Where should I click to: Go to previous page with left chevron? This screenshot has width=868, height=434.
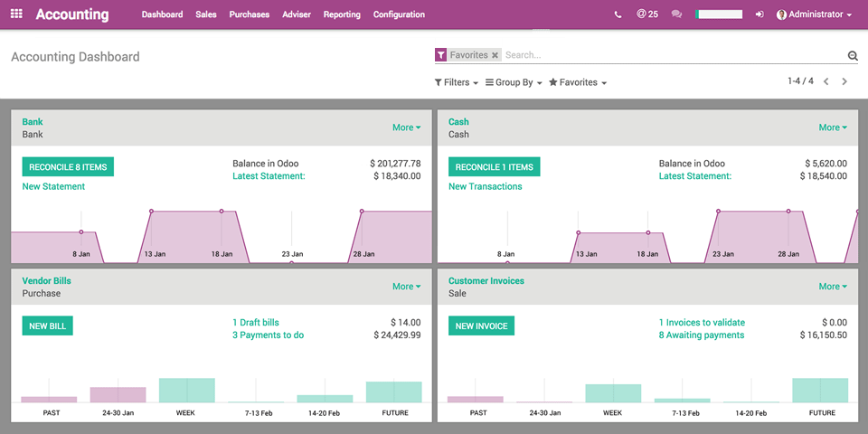(826, 81)
